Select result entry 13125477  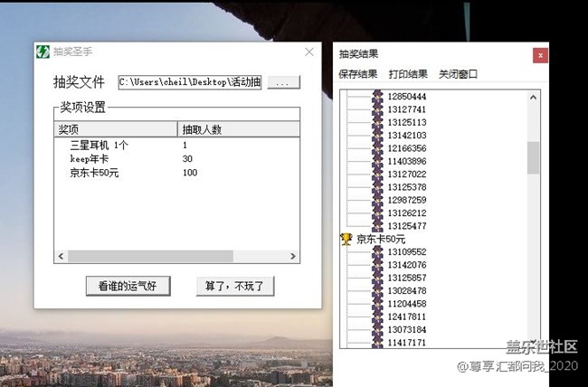[x=407, y=226]
